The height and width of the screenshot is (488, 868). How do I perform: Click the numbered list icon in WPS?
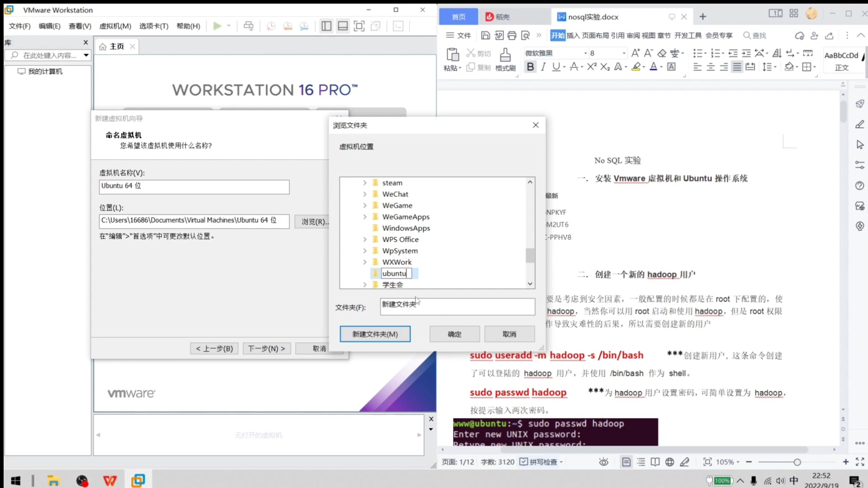715,53
